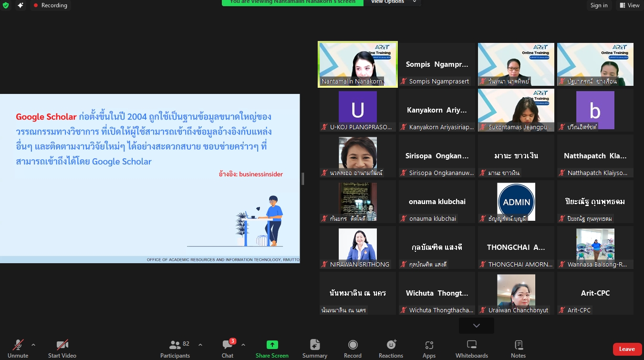Viewport: 644px width, 360px height.
Task: Click the Sign in button
Action: pyautogui.click(x=599, y=5)
